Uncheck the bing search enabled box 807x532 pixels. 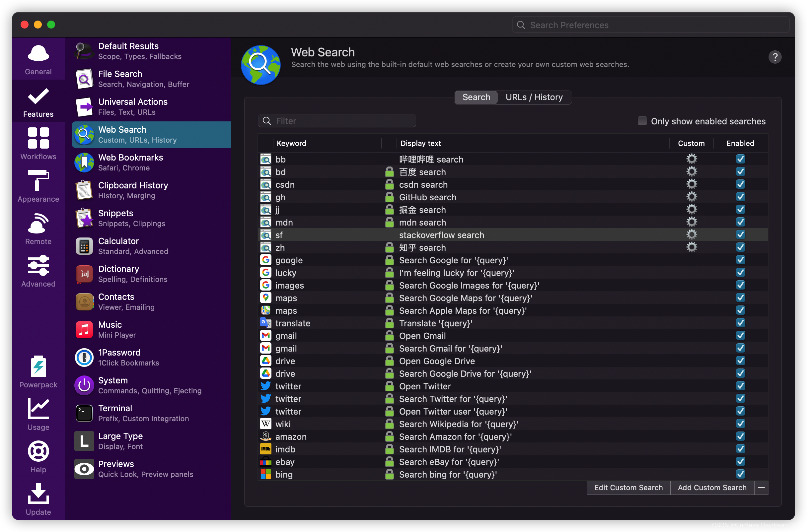[740, 474]
